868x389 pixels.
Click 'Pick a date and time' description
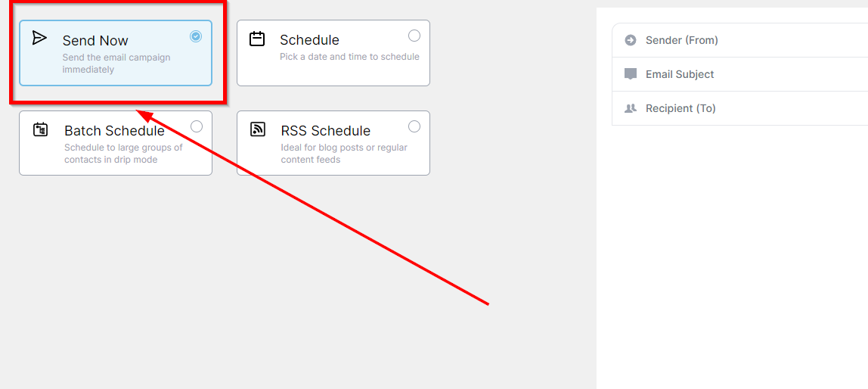(349, 57)
